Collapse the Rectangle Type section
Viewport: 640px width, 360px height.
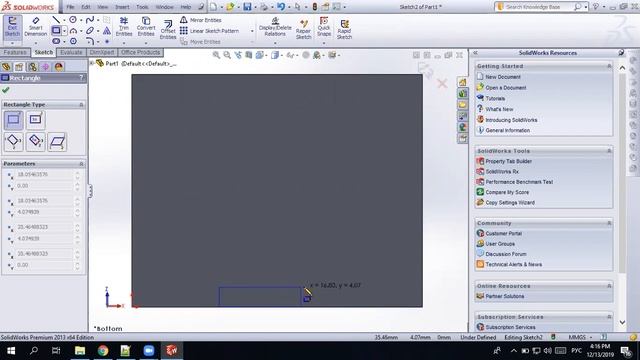click(x=81, y=105)
